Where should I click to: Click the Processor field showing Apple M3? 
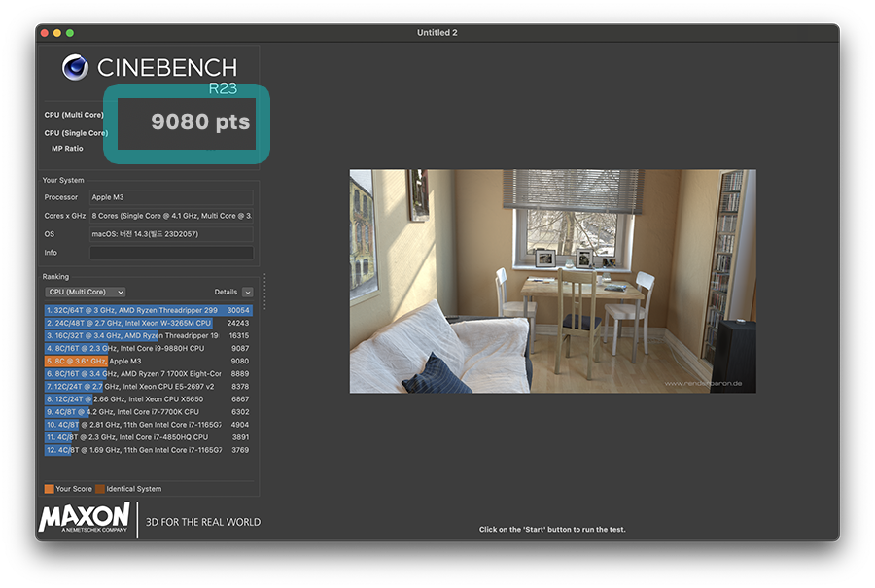(x=171, y=197)
